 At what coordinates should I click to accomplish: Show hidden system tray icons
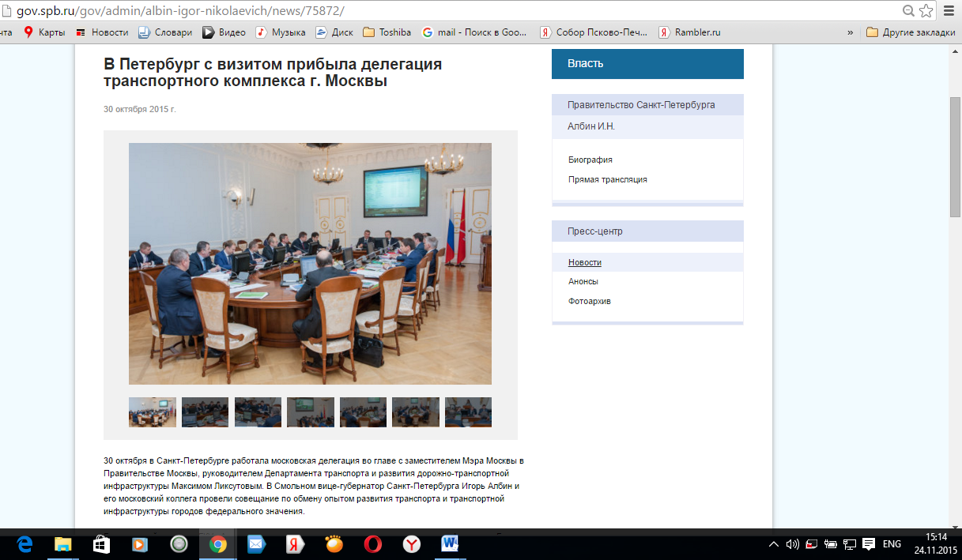point(773,544)
